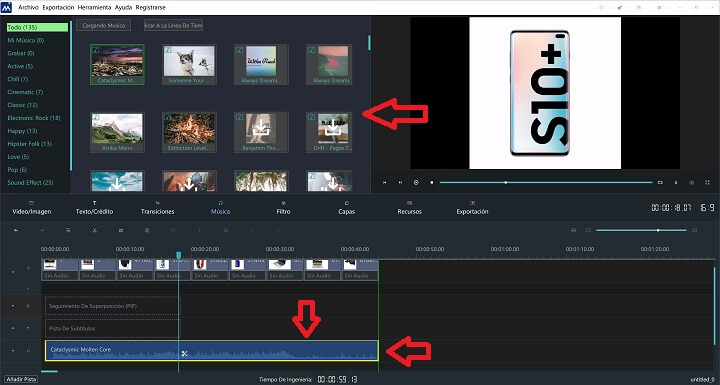Select the Electronic Rock (18) category
Viewport: 720px width, 385px height.
pos(34,118)
